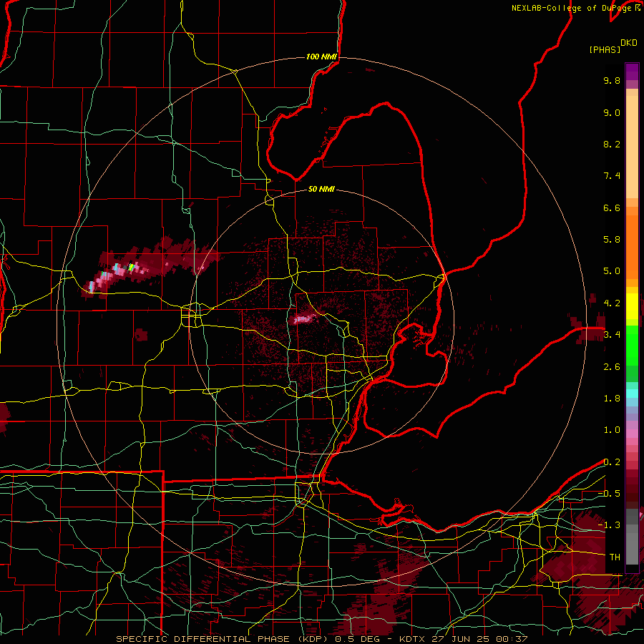Click the KDTX 27 JUN 25 00:37 timestamp
This screenshot has width=644, height=644.
point(463,639)
